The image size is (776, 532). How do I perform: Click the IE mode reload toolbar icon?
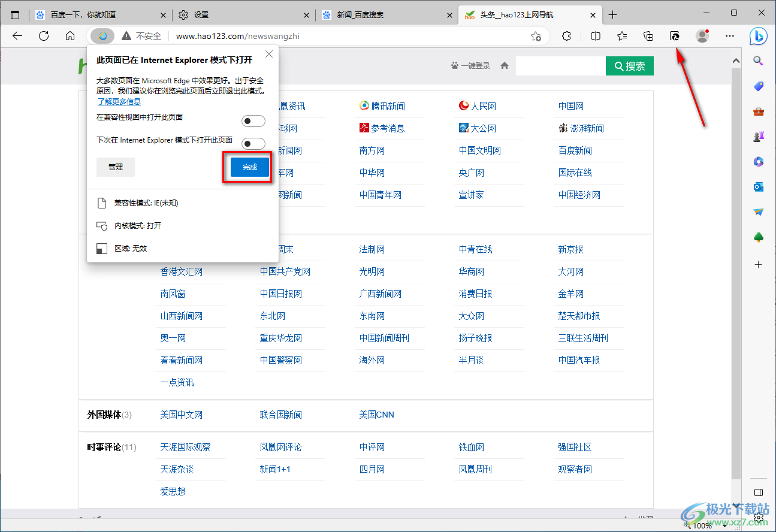[x=675, y=36]
